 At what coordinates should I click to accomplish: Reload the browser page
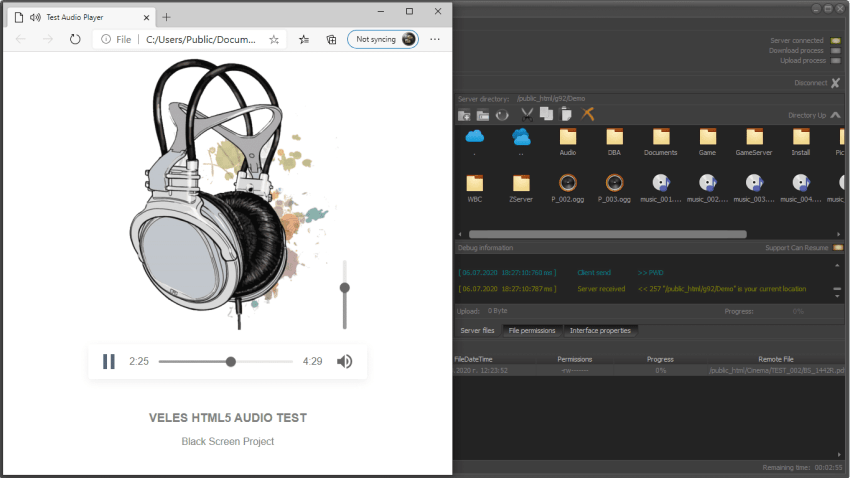75,39
